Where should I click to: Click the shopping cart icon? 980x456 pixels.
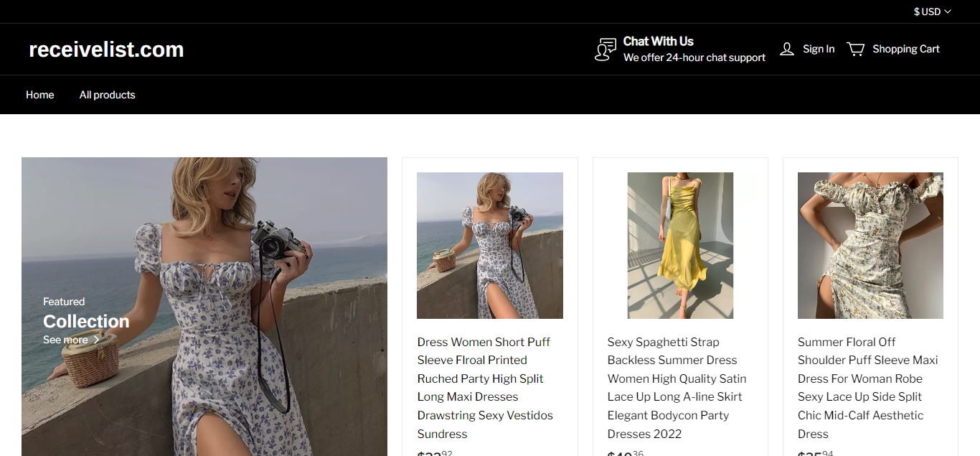coord(855,49)
